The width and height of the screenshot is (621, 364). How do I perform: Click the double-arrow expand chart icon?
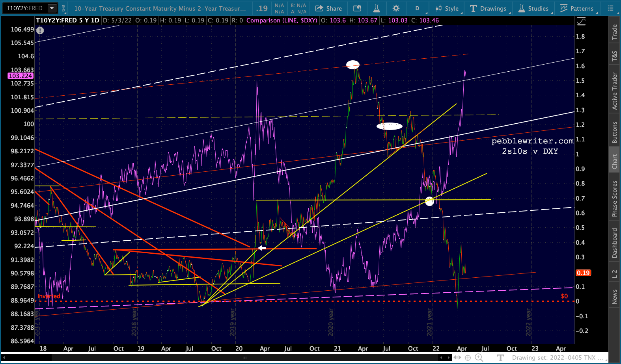(457, 357)
